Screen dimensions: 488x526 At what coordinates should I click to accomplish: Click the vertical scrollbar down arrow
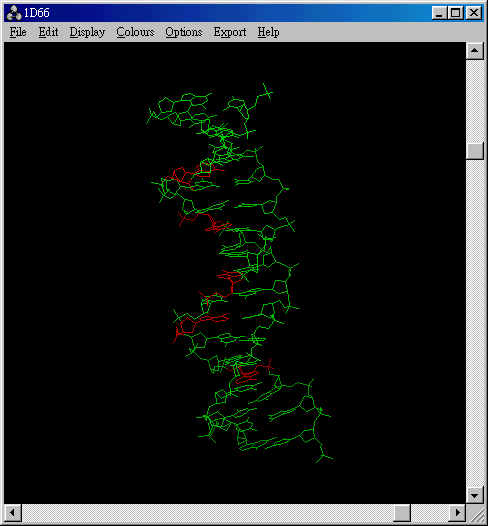click(475, 495)
